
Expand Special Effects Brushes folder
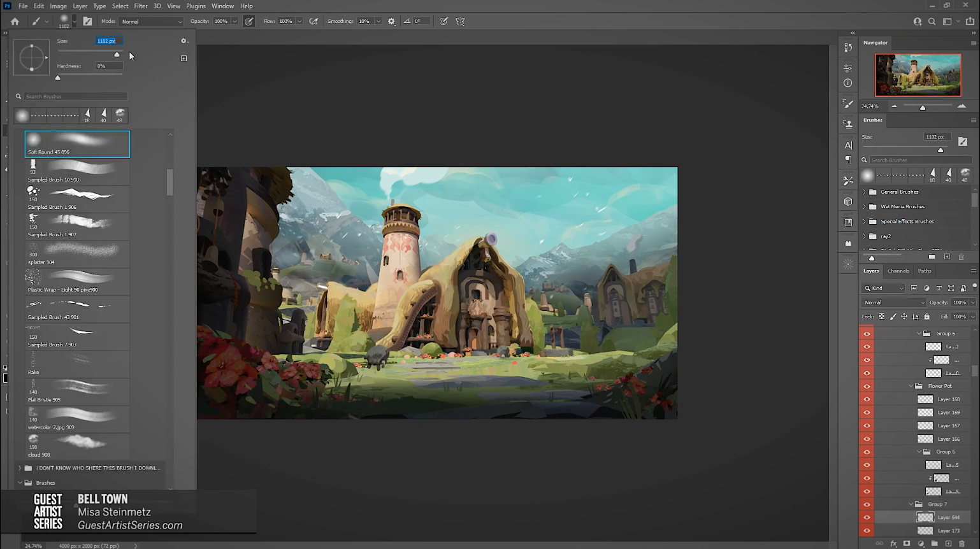pos(865,222)
